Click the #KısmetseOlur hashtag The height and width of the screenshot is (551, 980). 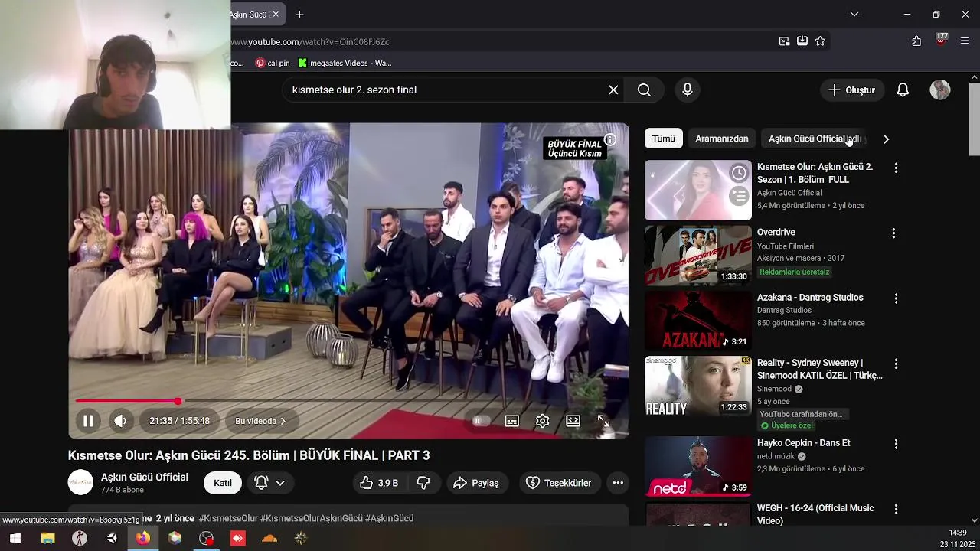(x=228, y=518)
